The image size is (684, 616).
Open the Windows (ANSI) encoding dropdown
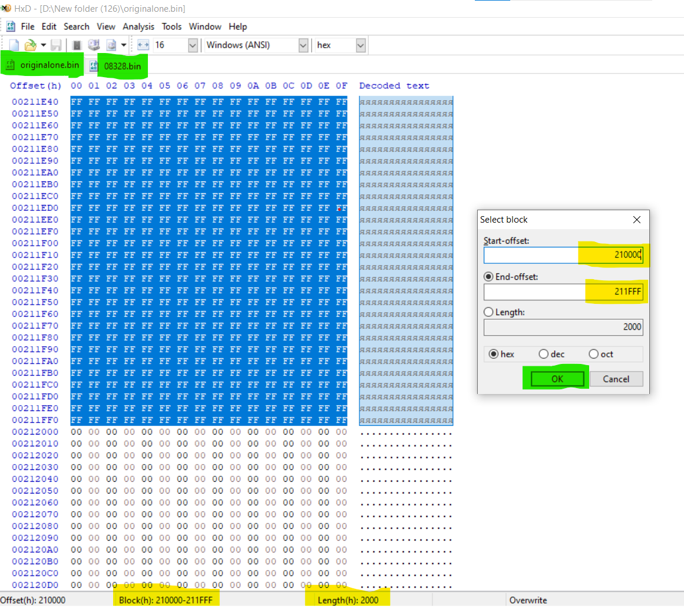303,45
